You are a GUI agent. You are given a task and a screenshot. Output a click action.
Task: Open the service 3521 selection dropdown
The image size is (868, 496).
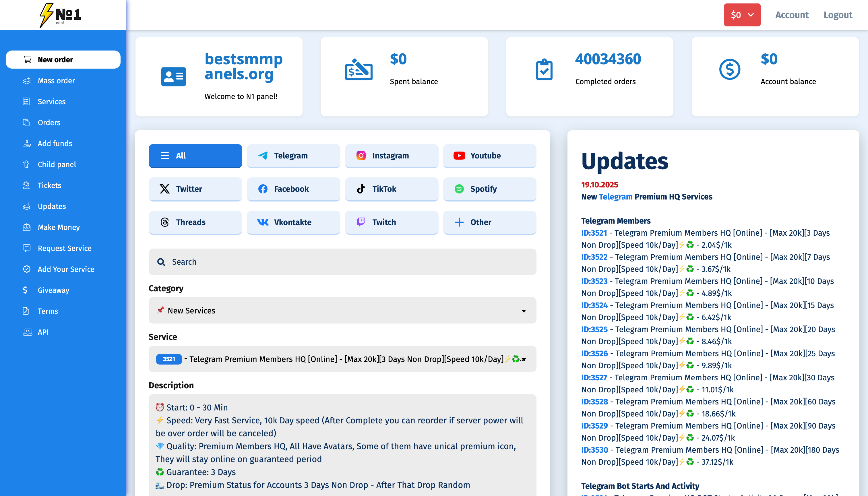tap(342, 359)
